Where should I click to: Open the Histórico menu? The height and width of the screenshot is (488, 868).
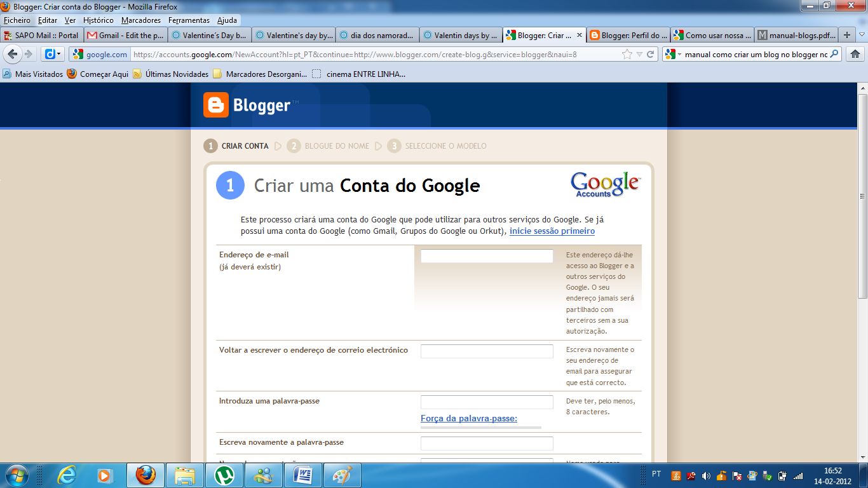pyautogui.click(x=98, y=20)
